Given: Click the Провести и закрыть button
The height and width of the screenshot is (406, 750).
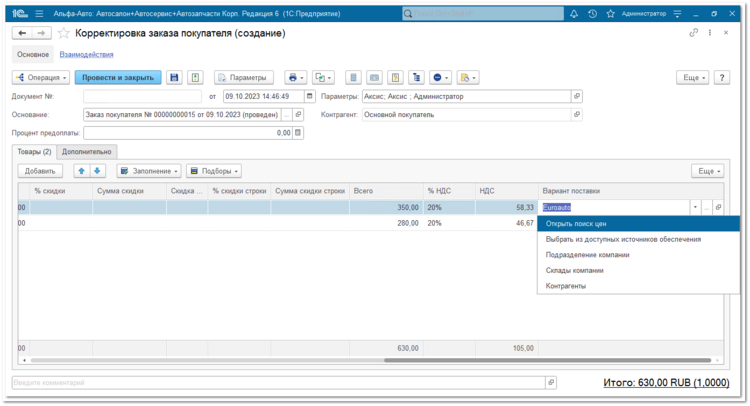Looking at the screenshot, I should [118, 77].
